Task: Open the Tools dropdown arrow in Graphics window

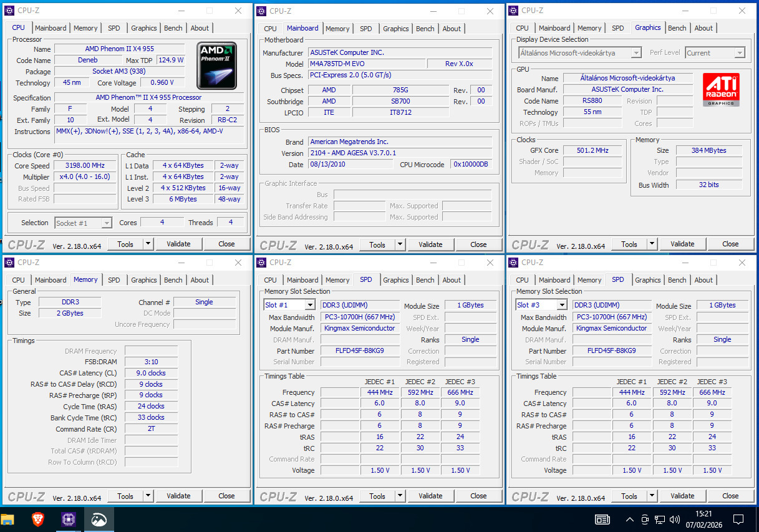Action: (x=652, y=244)
